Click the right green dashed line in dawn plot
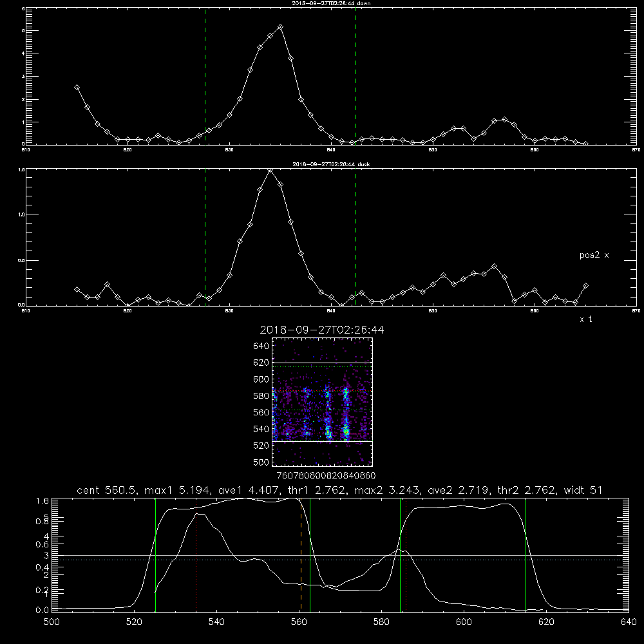This screenshot has width=644, height=644. [355, 76]
